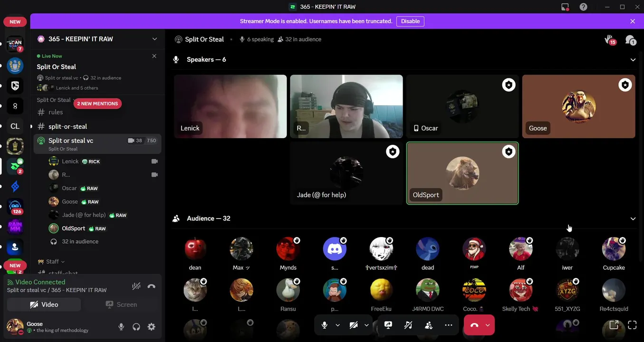Image resolution: width=644 pixels, height=342 pixels.
Task: Toggle mute microphone in user panel
Action: coord(121,327)
